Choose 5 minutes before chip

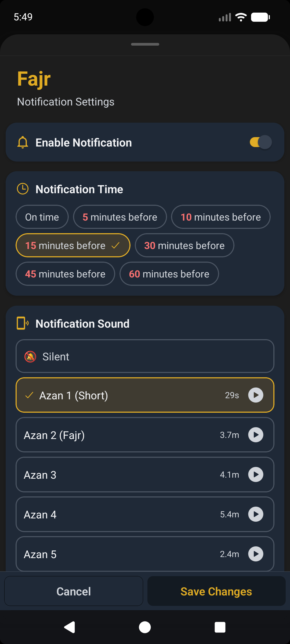pos(120,217)
